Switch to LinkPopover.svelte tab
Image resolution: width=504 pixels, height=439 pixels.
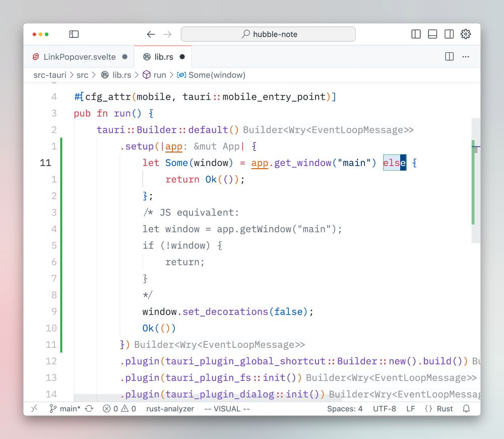click(x=80, y=57)
